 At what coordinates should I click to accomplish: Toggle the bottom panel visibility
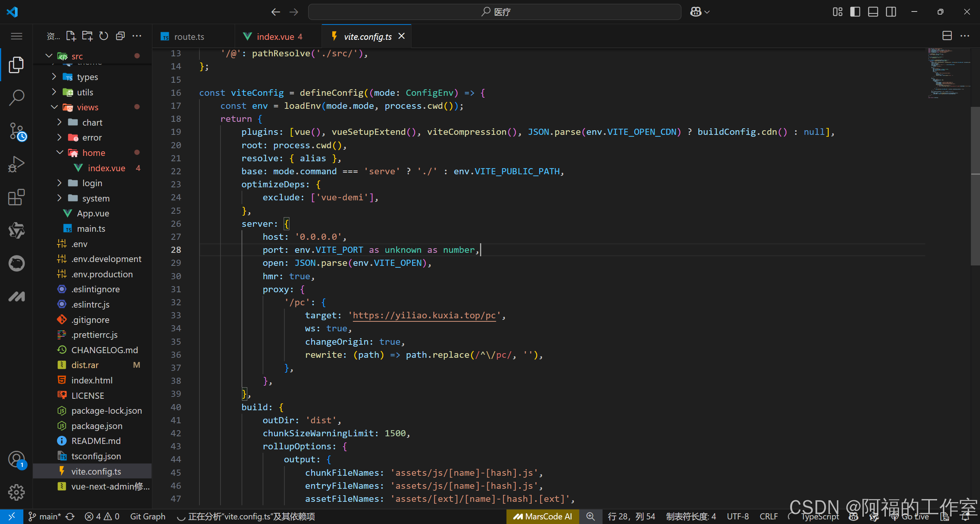873,12
